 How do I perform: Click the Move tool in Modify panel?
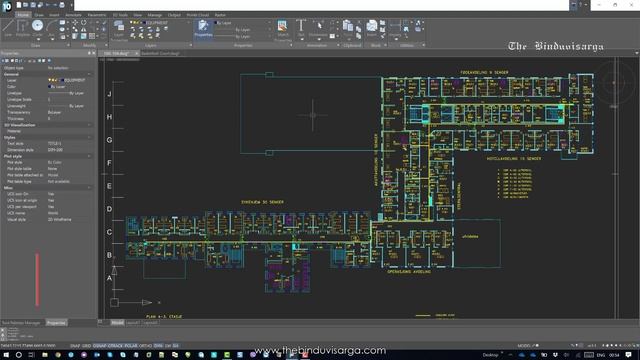pyautogui.click(x=75, y=22)
